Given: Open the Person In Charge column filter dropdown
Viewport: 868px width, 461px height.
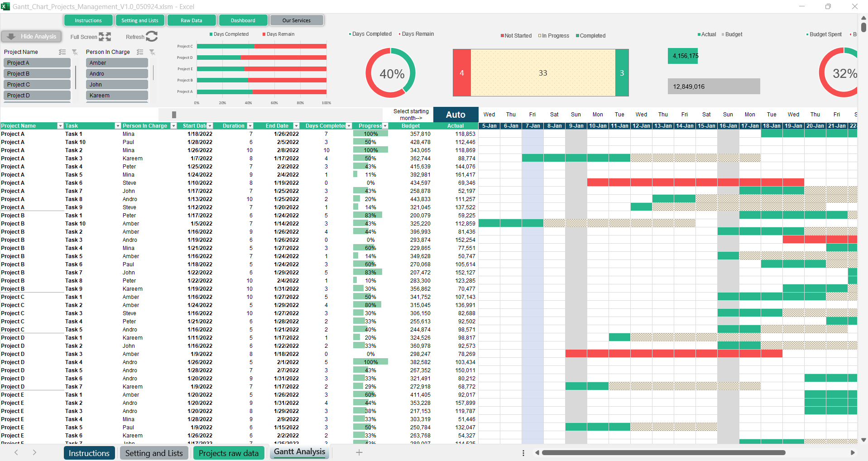Looking at the screenshot, I should click(x=173, y=126).
